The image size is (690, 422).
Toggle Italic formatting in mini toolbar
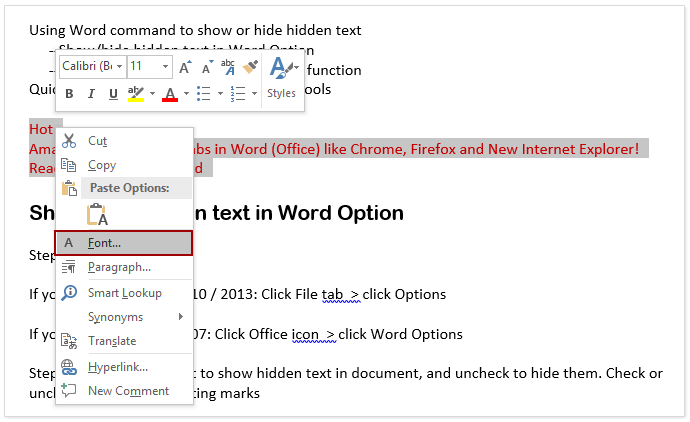[91, 94]
